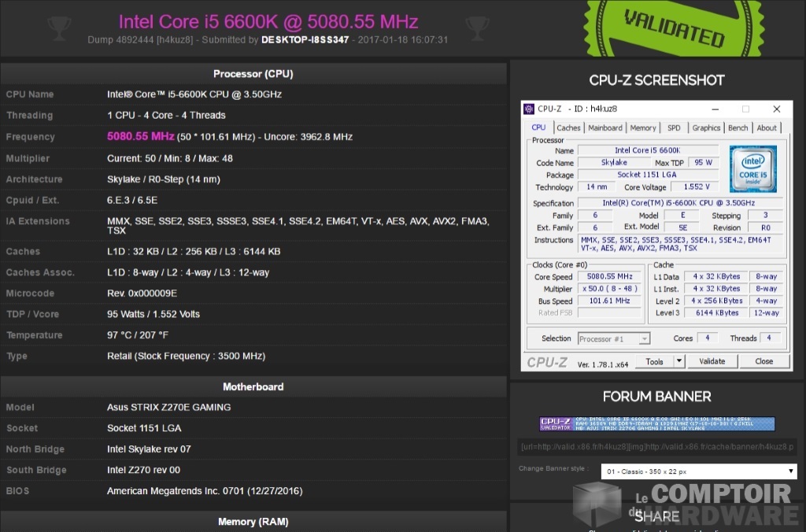Click the Memory (RAM) section header
806x532 pixels.
coord(253,522)
